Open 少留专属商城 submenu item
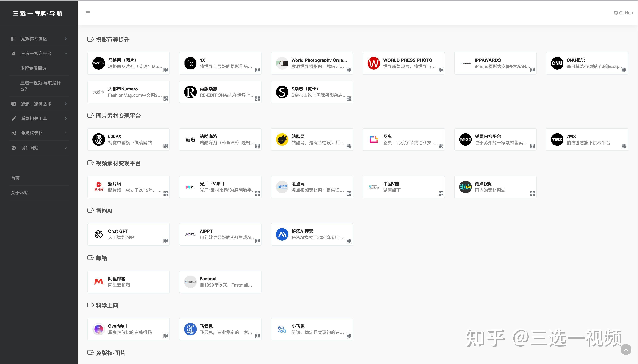This screenshot has height=364, width=638. click(x=33, y=68)
